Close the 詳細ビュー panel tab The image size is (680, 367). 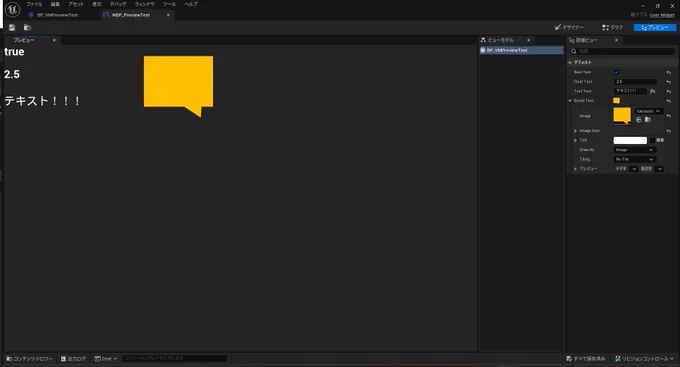(x=616, y=40)
